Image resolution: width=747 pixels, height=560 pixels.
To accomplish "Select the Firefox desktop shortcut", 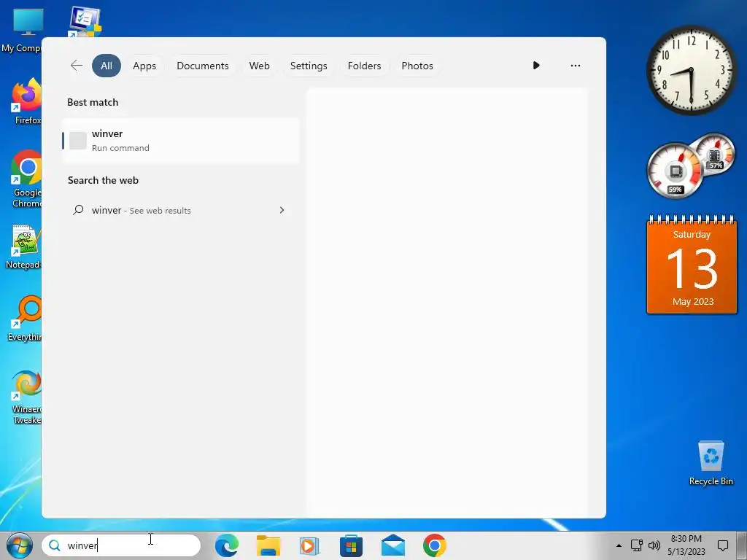I will (x=26, y=101).
